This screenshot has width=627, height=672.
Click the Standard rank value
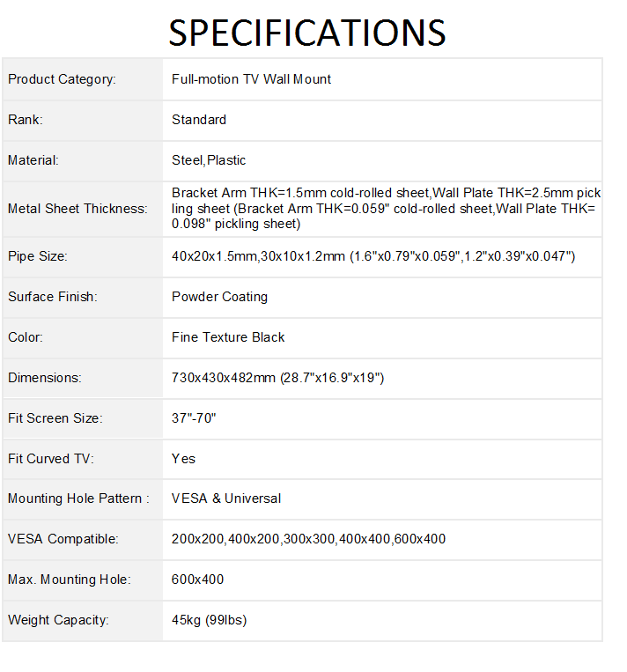tap(199, 120)
